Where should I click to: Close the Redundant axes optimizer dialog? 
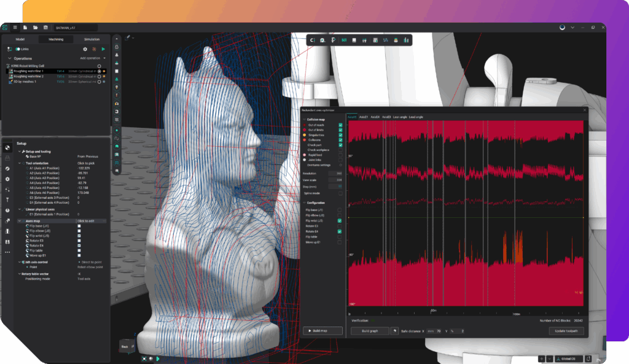(584, 110)
